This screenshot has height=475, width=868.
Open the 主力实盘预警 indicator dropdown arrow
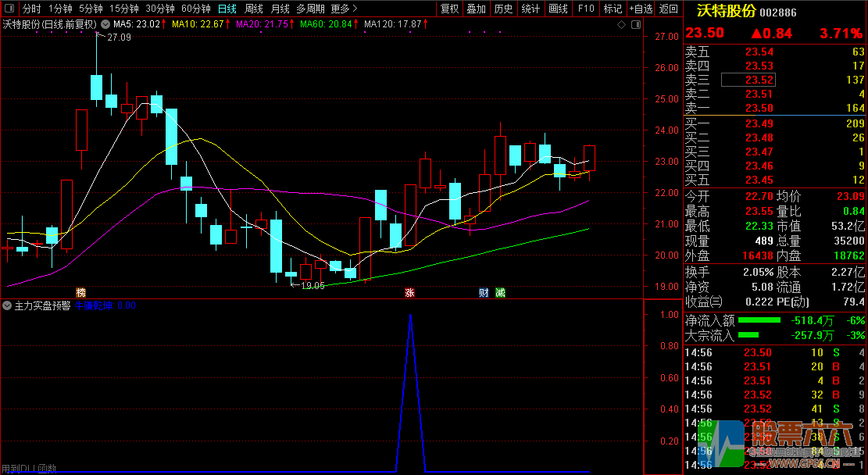[x=7, y=305]
